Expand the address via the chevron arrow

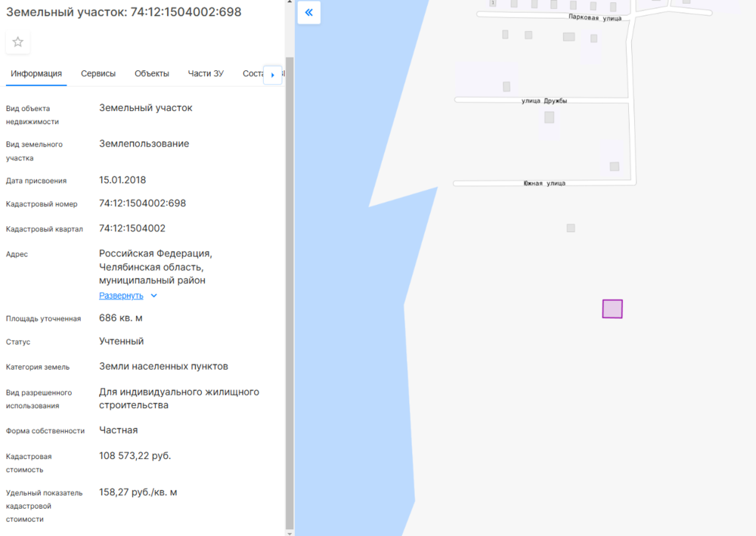tap(153, 296)
